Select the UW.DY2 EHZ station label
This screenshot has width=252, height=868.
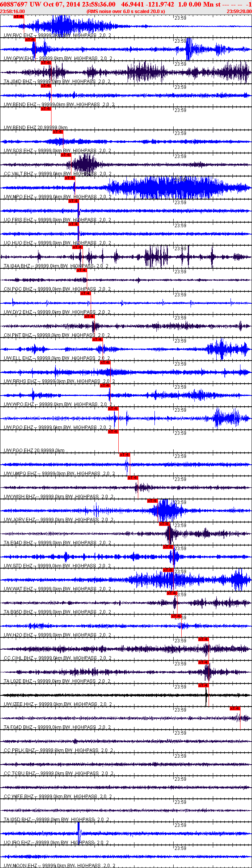(58, 312)
